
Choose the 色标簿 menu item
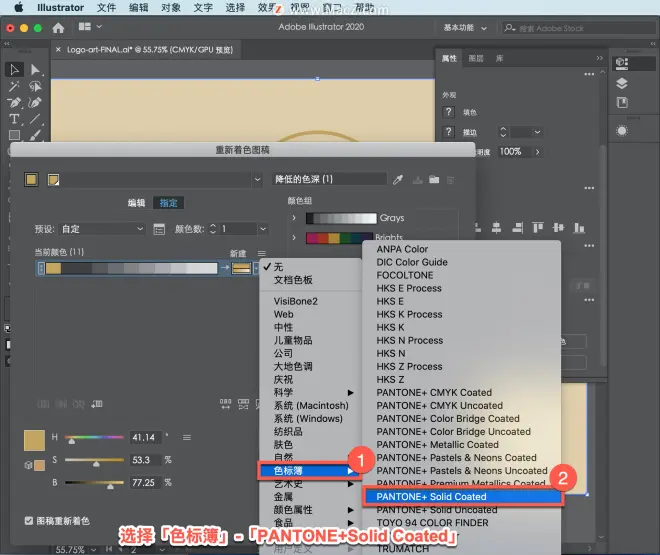coord(309,471)
